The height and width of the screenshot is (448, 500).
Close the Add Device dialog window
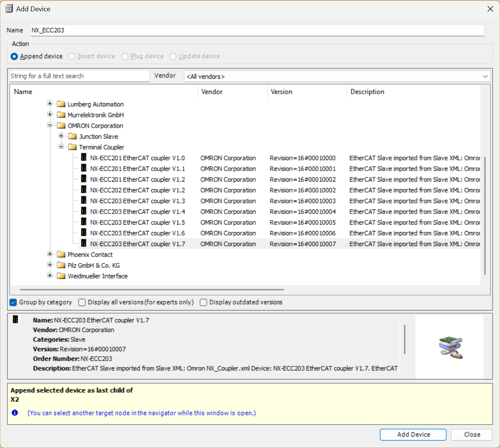490,9
